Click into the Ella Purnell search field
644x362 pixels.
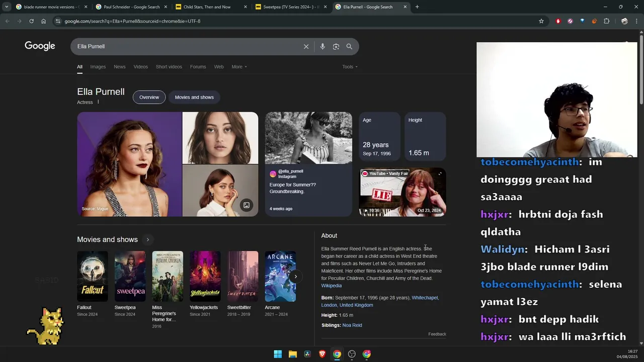coord(186,46)
